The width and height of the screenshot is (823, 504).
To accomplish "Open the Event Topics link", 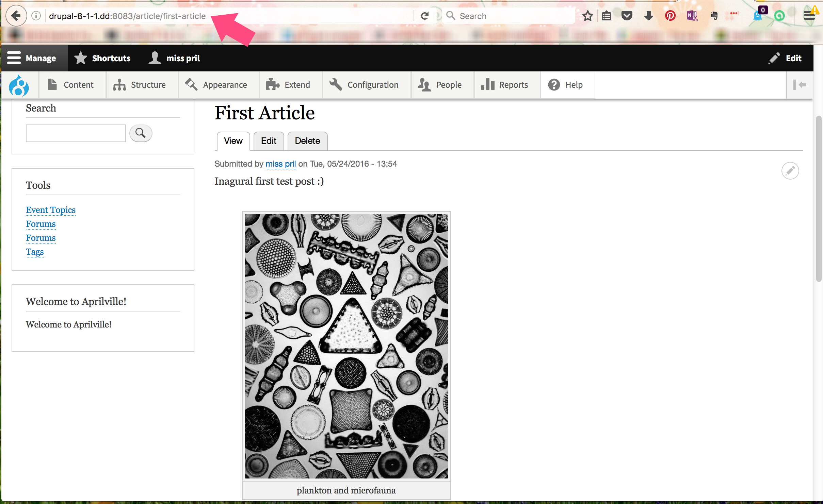I will tap(51, 210).
